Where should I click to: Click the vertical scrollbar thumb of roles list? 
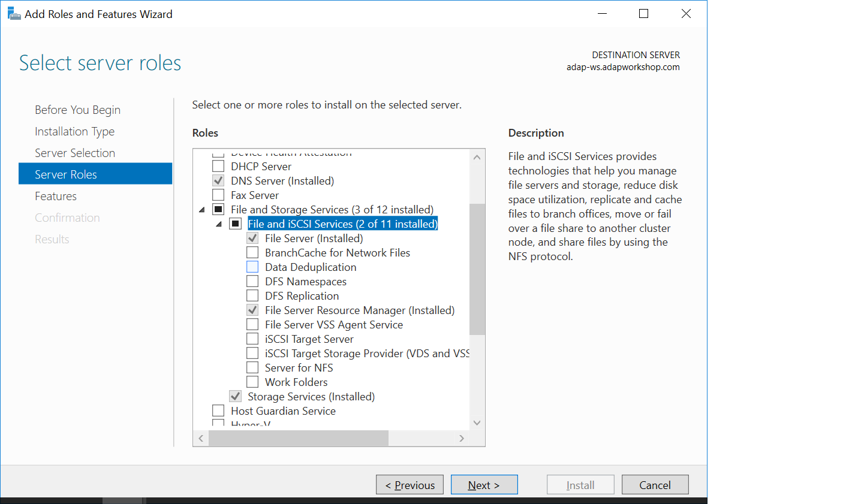click(x=477, y=269)
